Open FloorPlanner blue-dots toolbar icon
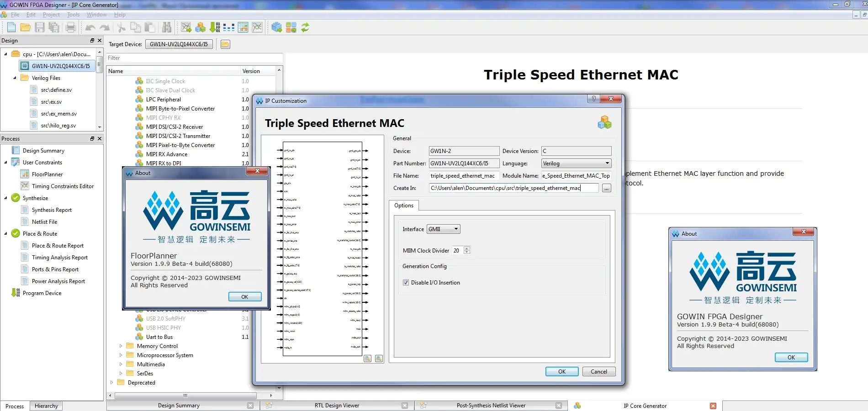This screenshot has height=411, width=868. [x=229, y=27]
